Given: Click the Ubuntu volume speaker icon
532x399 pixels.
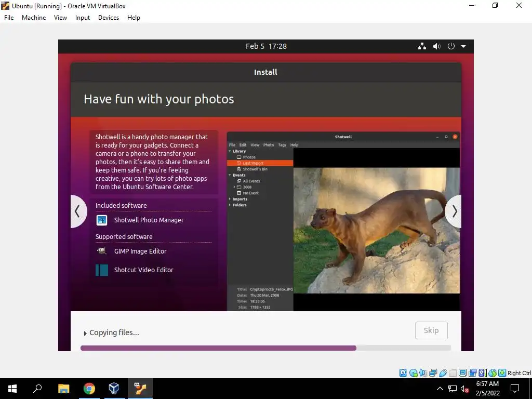Looking at the screenshot, I should point(436,46).
